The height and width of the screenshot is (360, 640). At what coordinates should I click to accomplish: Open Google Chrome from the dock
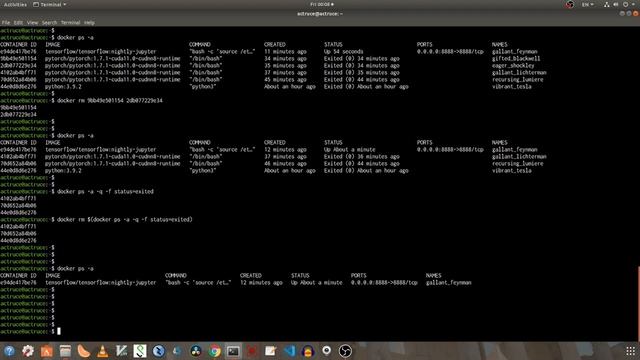[215, 351]
